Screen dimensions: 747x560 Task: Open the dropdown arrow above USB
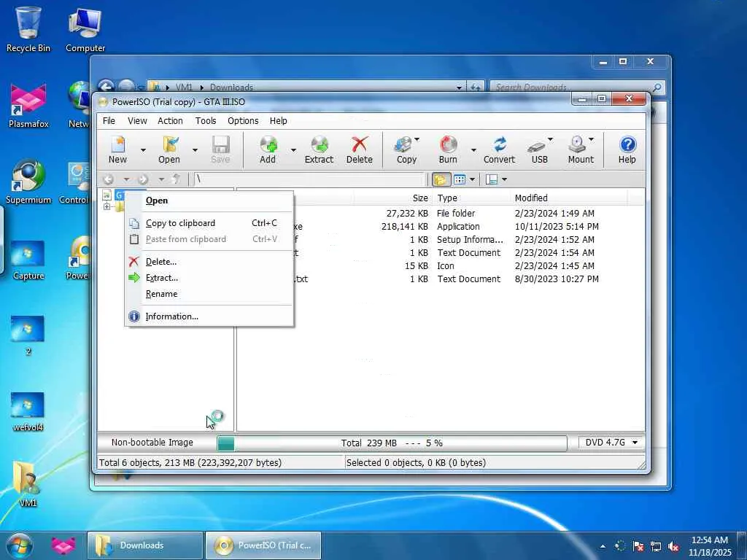pos(551,139)
